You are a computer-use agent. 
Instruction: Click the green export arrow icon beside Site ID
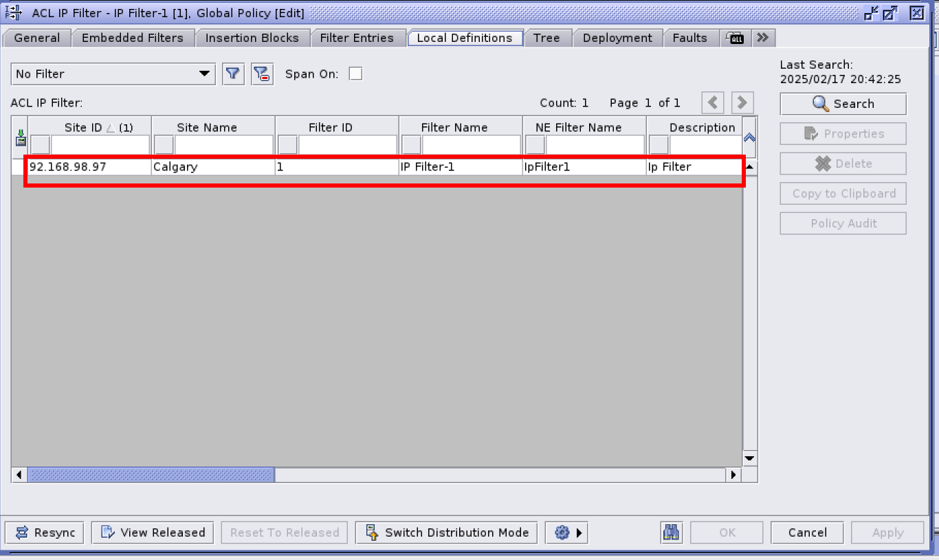pos(21,137)
